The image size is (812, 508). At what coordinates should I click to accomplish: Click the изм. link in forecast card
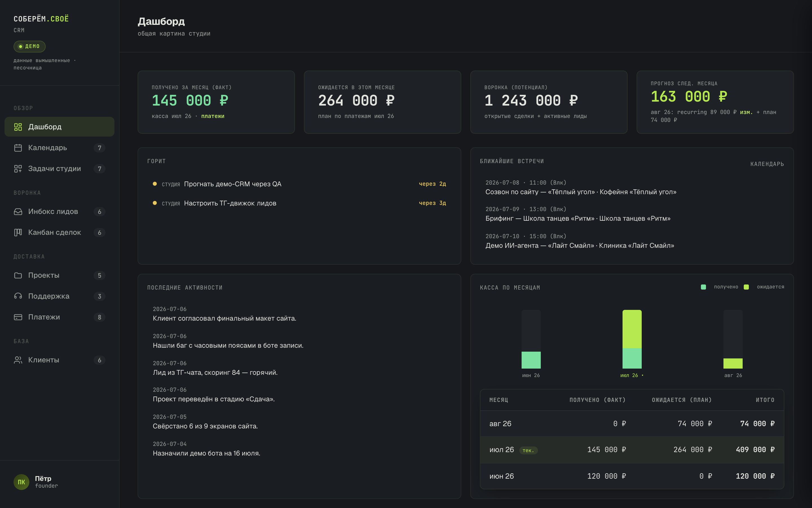[x=746, y=112]
